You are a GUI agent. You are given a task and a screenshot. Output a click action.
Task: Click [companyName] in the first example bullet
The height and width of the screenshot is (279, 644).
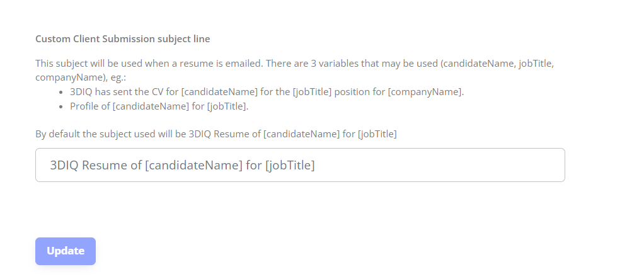tap(425, 92)
